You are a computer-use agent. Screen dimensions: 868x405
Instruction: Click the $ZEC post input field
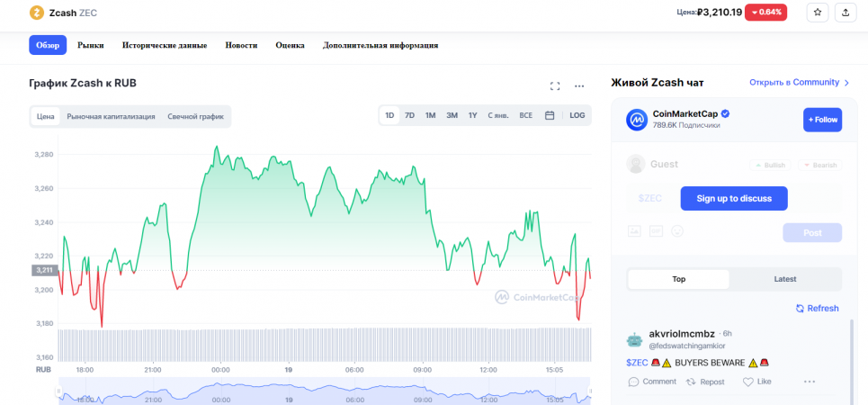click(x=650, y=198)
